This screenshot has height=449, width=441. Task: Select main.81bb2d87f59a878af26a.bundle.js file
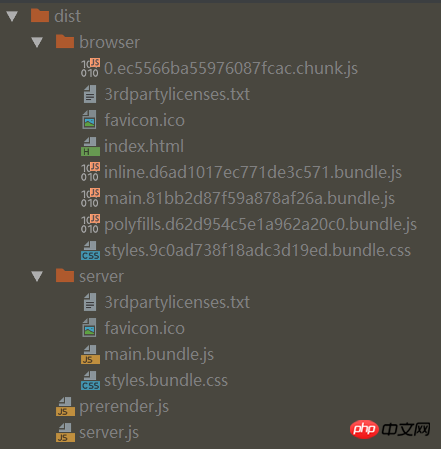tap(249, 198)
